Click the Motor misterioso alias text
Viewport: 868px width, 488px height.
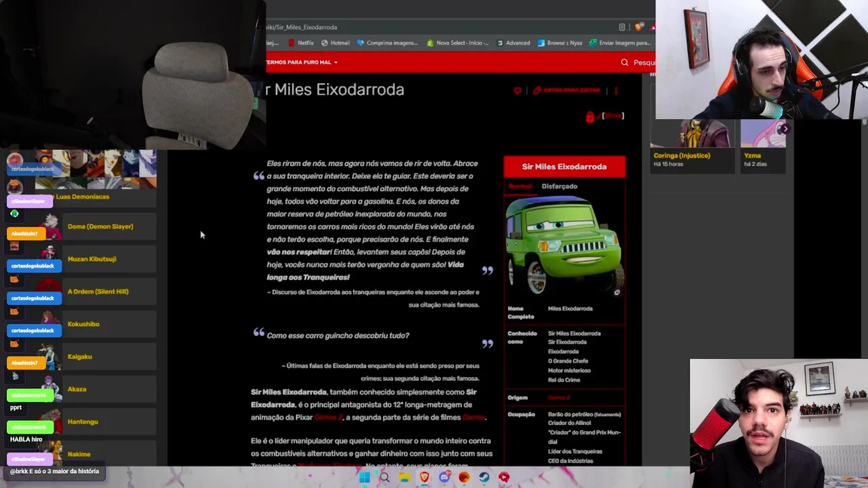pos(569,371)
